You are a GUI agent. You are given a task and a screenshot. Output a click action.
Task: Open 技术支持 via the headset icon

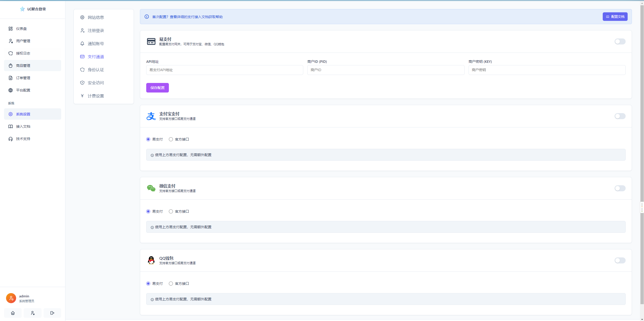pyautogui.click(x=11, y=139)
